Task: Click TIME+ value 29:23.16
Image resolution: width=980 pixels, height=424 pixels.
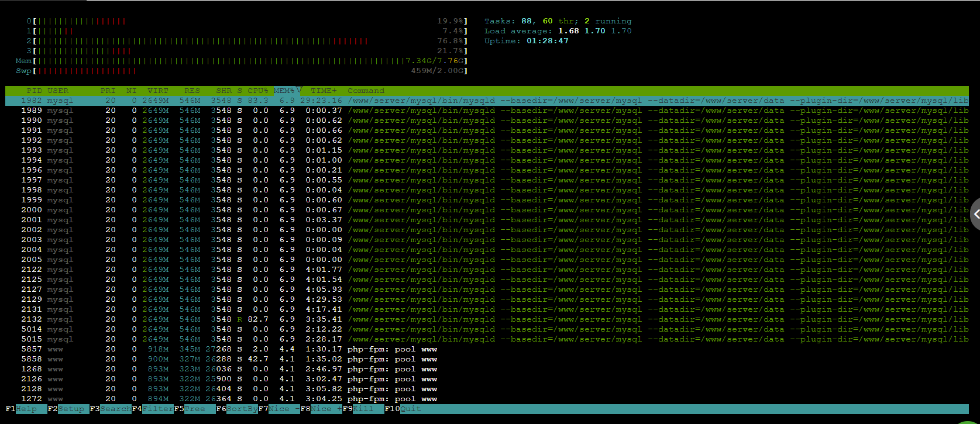Action: (321, 101)
